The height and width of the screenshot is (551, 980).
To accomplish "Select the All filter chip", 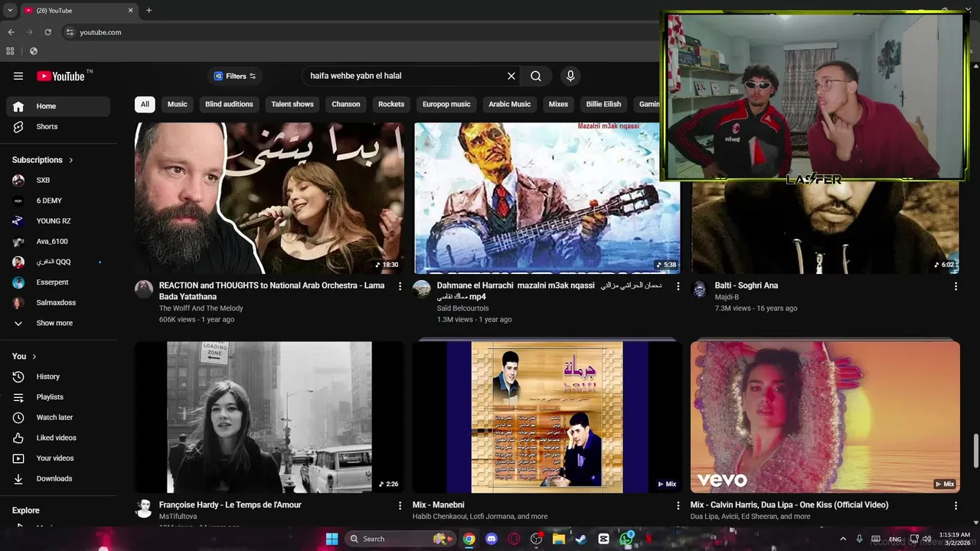I will 145,104.
